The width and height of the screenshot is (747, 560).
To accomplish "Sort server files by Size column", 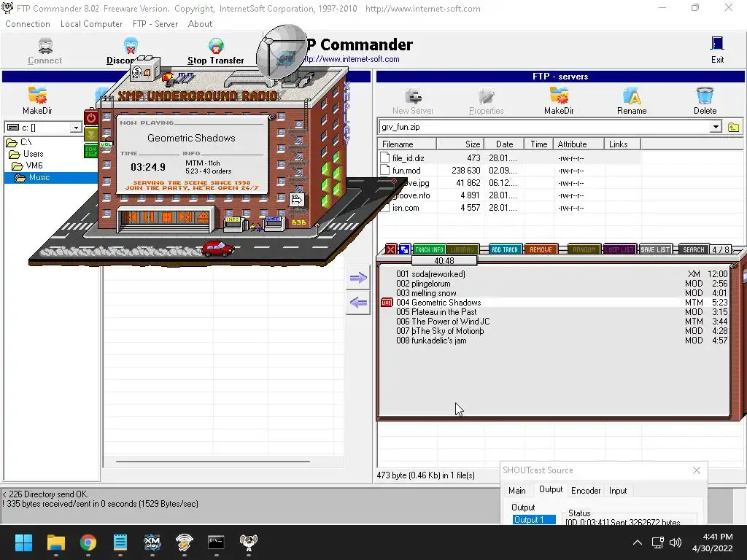I will 460,144.
